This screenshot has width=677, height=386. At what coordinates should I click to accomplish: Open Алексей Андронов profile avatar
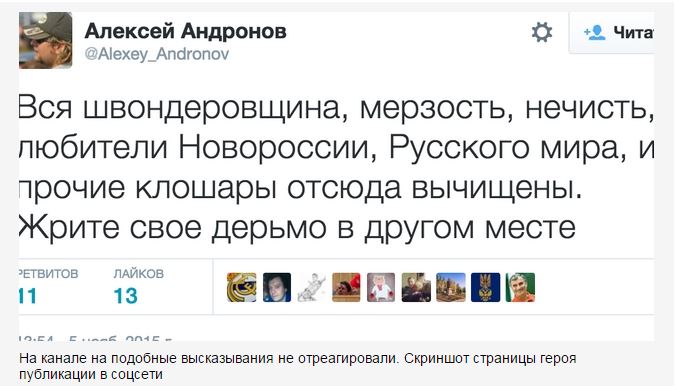coord(45,40)
